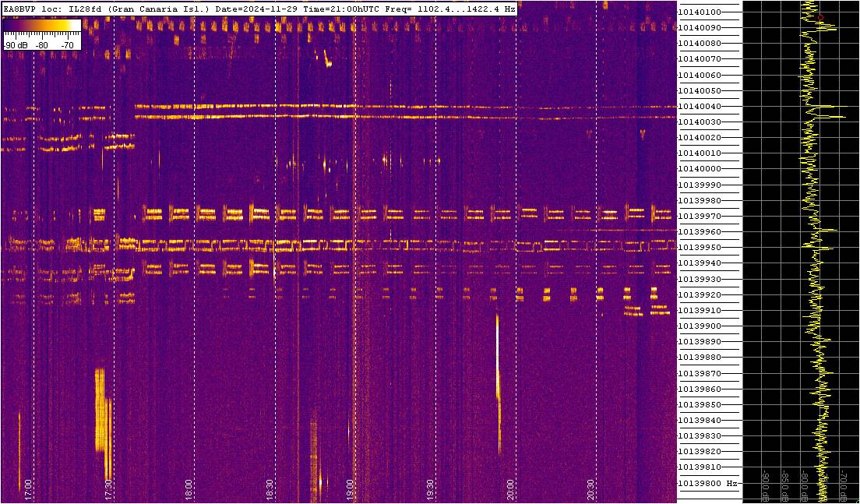Click frequency label 10139890

(700, 342)
